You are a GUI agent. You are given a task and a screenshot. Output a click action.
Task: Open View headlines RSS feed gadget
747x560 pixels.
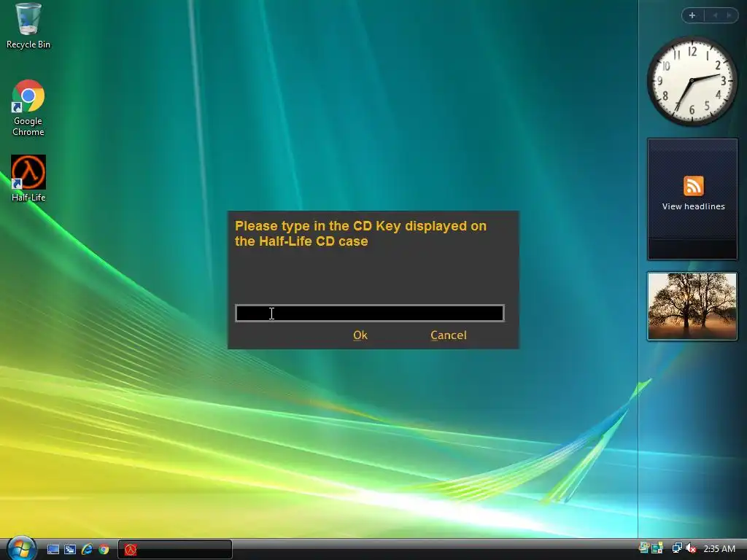[692, 199]
